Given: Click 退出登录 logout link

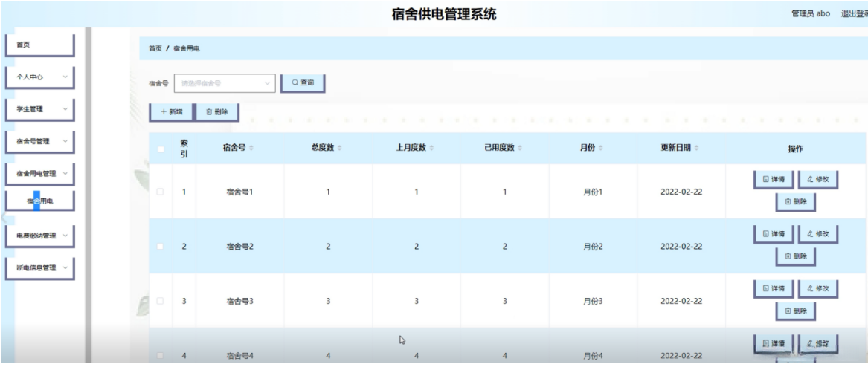Looking at the screenshot, I should pyautogui.click(x=854, y=14).
